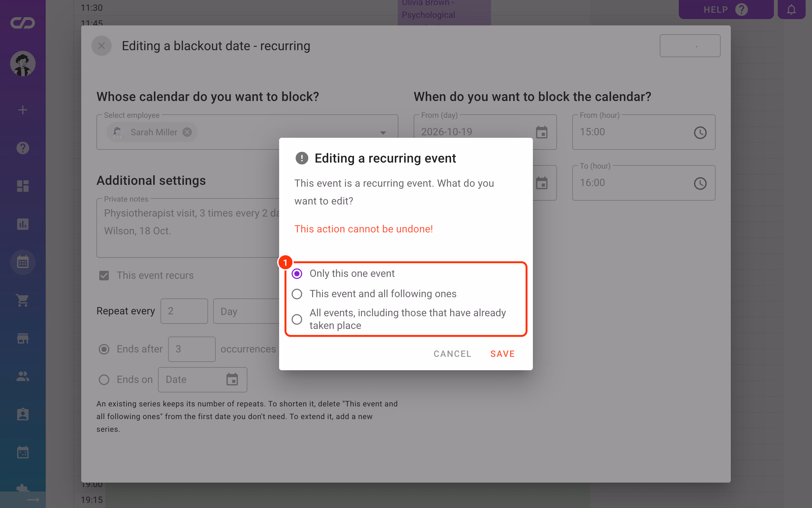Toggle the This event recurs checkbox
The height and width of the screenshot is (508, 812).
(x=104, y=276)
